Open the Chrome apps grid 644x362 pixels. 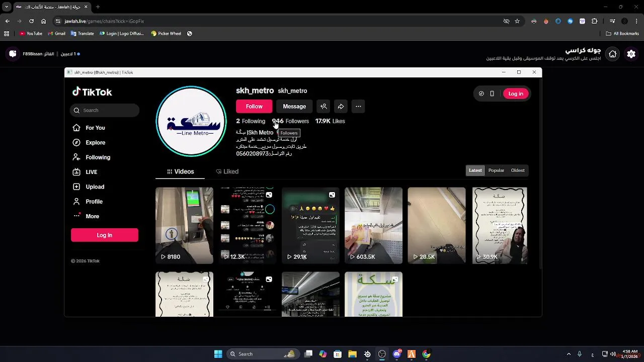pyautogui.click(x=7, y=34)
